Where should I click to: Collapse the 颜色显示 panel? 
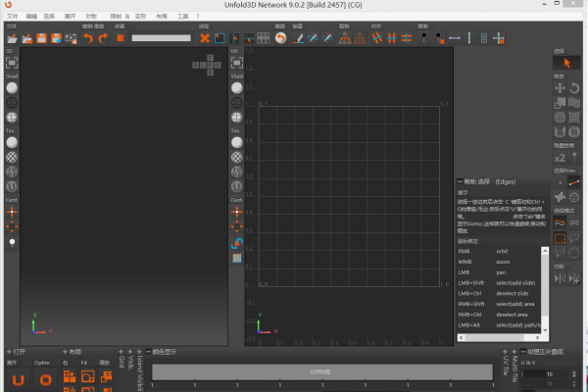click(148, 352)
